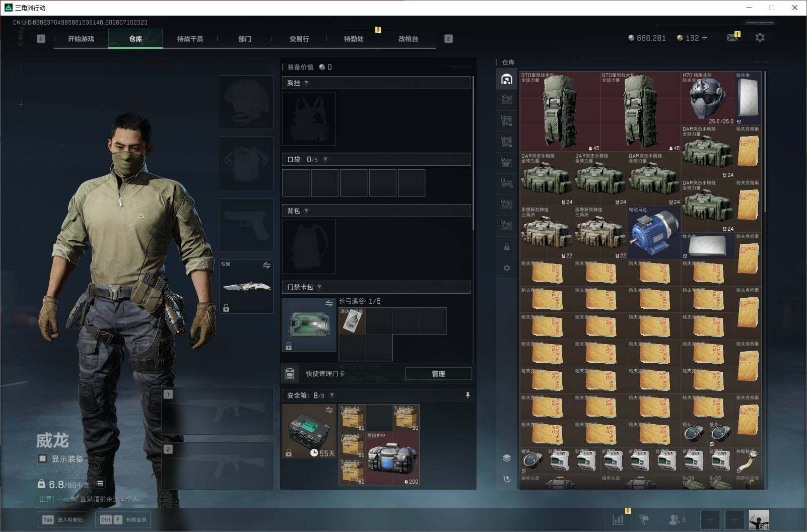807x532 pixels.
Task: Select the 酒店 keycard in 长弓溪谷 slots
Action: tap(353, 321)
